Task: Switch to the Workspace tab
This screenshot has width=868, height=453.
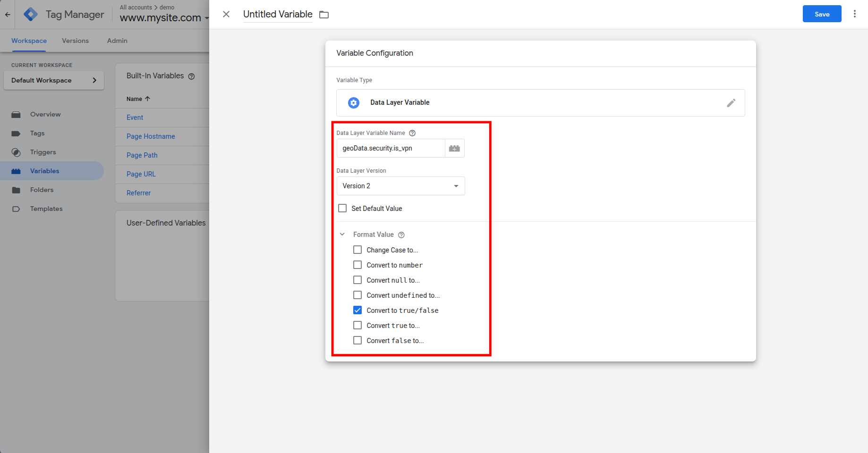Action: [x=29, y=41]
